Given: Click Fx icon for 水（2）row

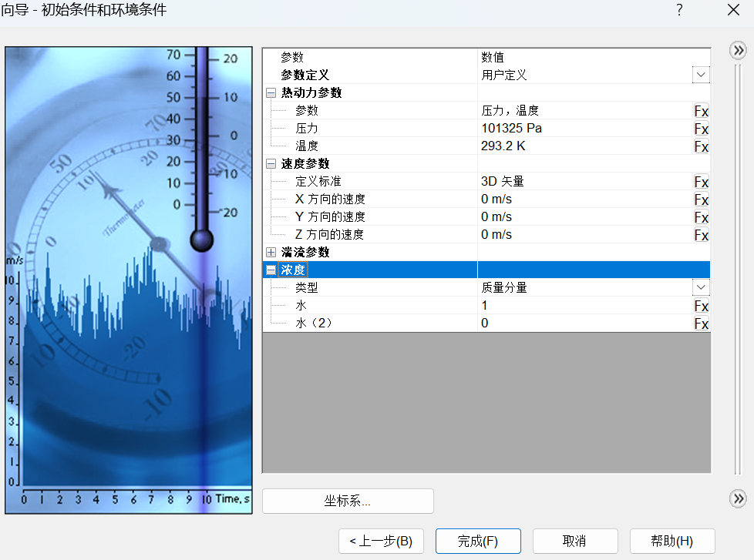Looking at the screenshot, I should 701,324.
